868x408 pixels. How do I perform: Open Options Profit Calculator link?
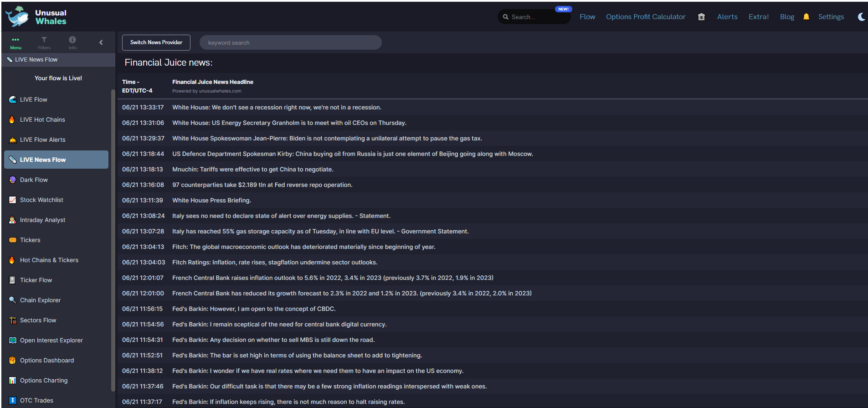[645, 17]
